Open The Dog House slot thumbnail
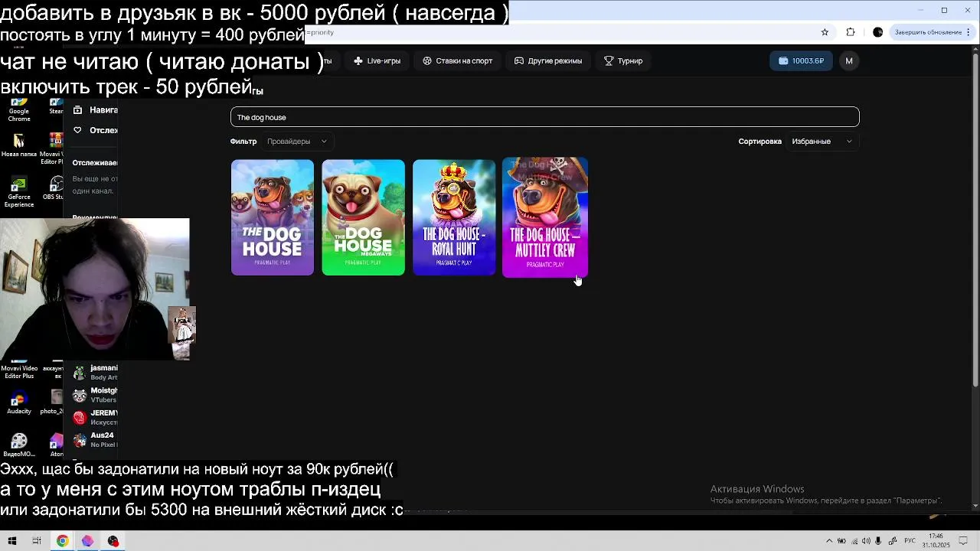980x551 pixels. (x=272, y=217)
